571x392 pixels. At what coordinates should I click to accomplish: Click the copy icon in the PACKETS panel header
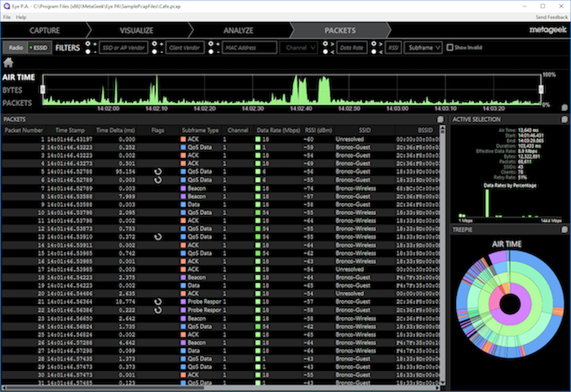tap(440, 119)
